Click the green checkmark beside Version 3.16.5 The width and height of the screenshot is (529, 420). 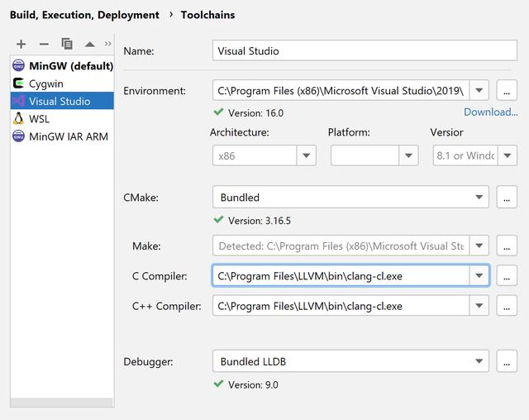[x=218, y=220]
